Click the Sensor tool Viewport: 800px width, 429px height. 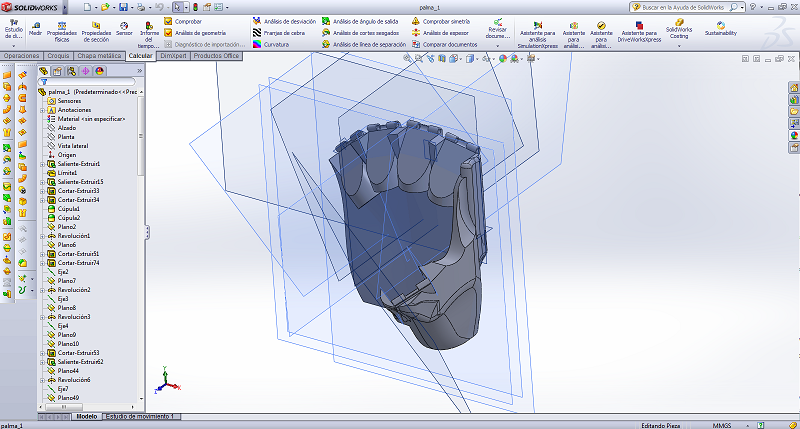tap(124, 29)
